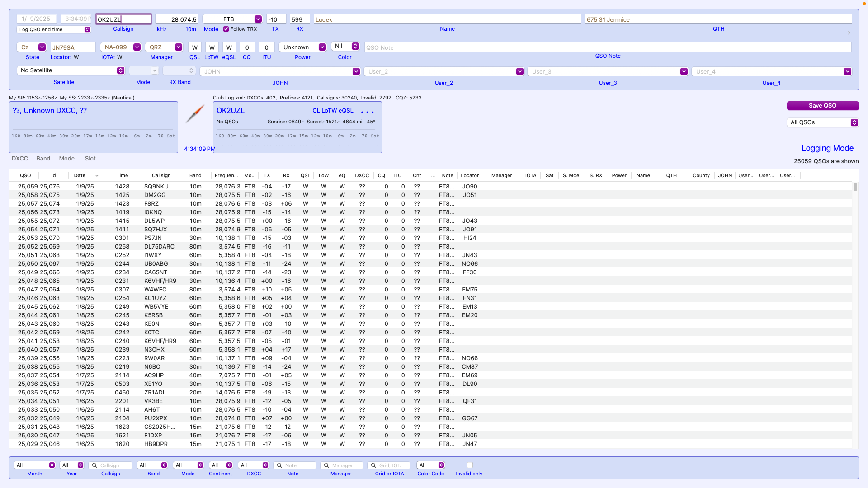Click the QSO Note input field

pyautogui.click(x=607, y=47)
